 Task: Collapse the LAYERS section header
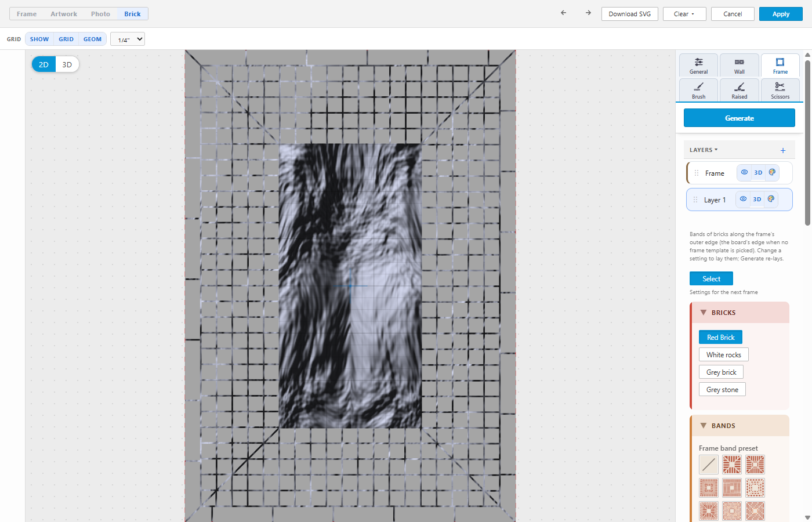704,150
